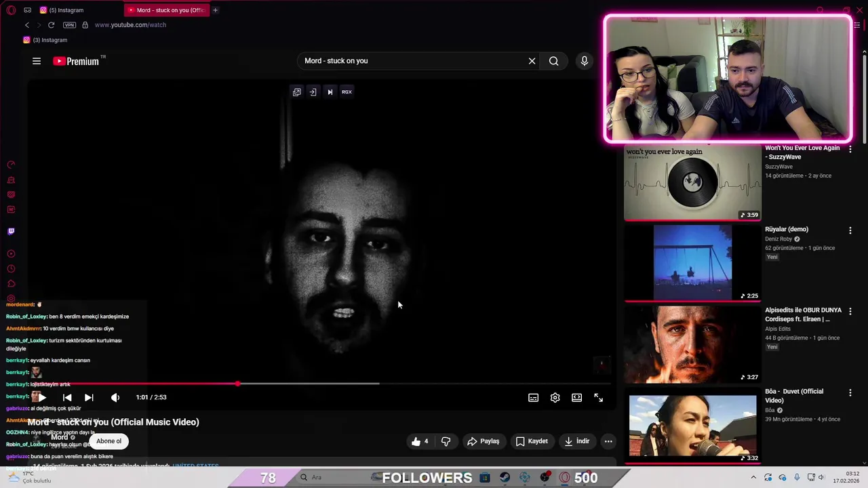Open Opera sidebar settings gear
Screen dimensions: 868x488
pos(11,299)
